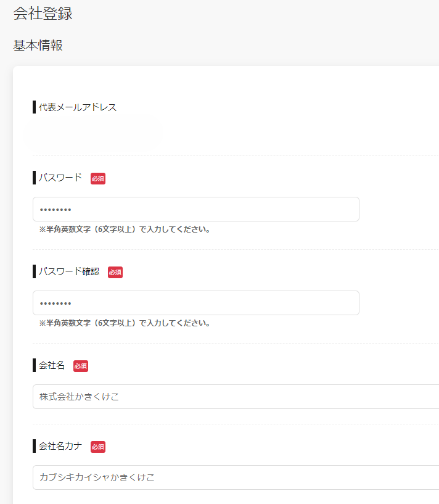Click the 会社名カナ field label
Image resolution: width=439 pixels, height=504 pixels.
pyautogui.click(x=60, y=446)
